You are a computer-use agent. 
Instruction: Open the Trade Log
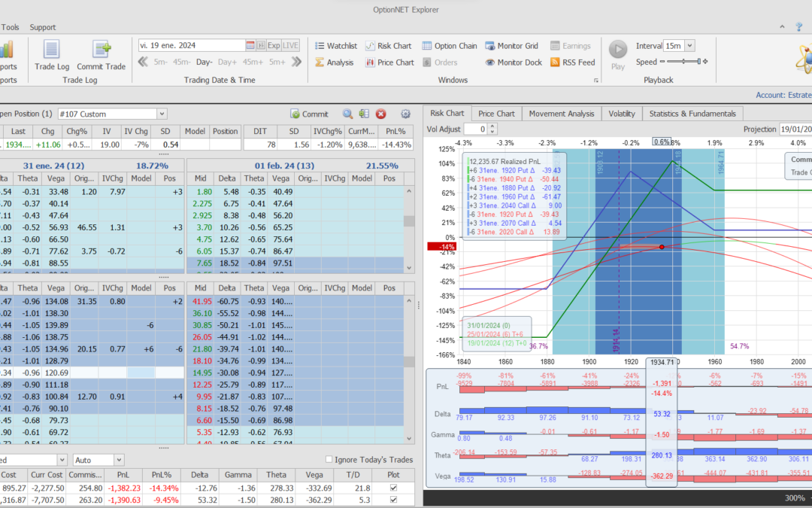click(x=51, y=54)
